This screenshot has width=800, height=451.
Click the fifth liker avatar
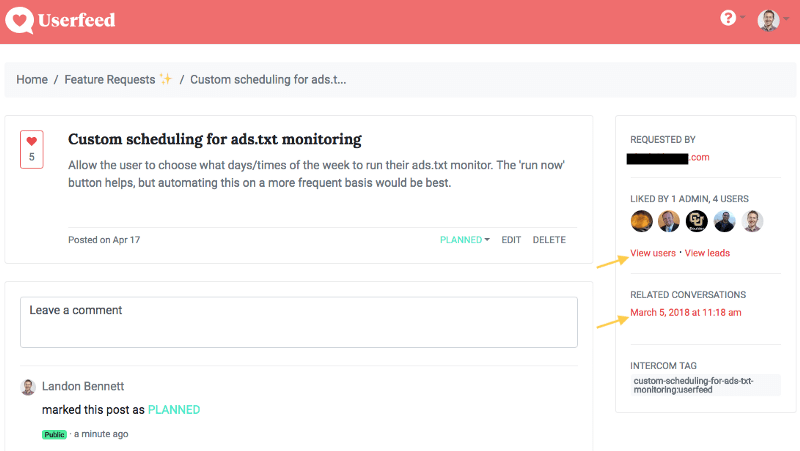753,221
